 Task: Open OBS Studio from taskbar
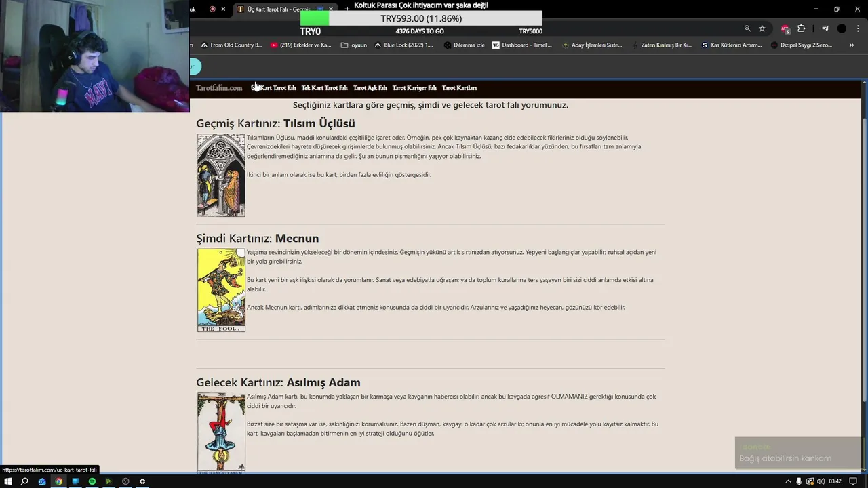[x=125, y=481]
